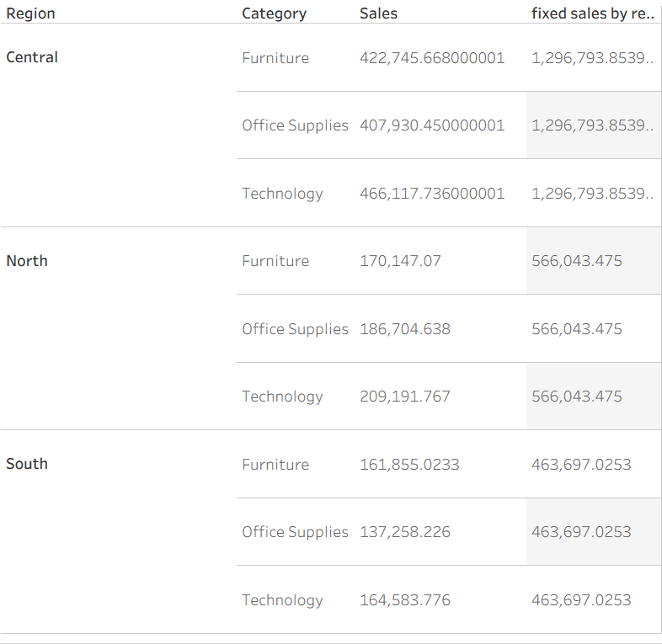Select the sales value 209,191.767

pyautogui.click(x=405, y=397)
